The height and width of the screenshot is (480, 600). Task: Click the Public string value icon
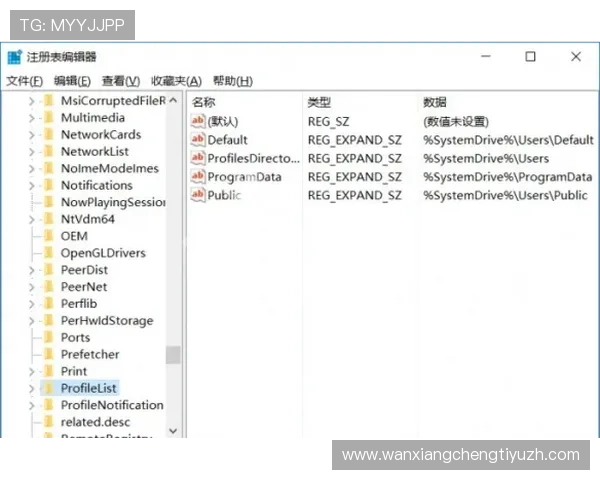pyautogui.click(x=198, y=194)
